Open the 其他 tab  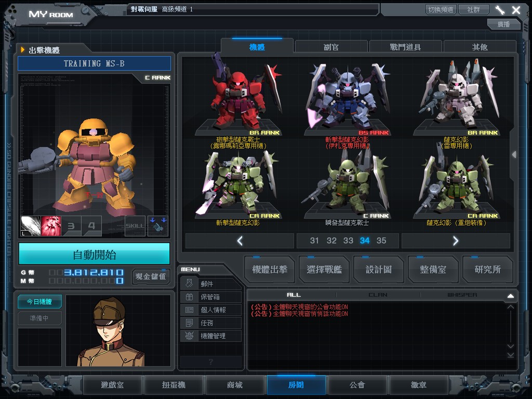click(x=480, y=47)
